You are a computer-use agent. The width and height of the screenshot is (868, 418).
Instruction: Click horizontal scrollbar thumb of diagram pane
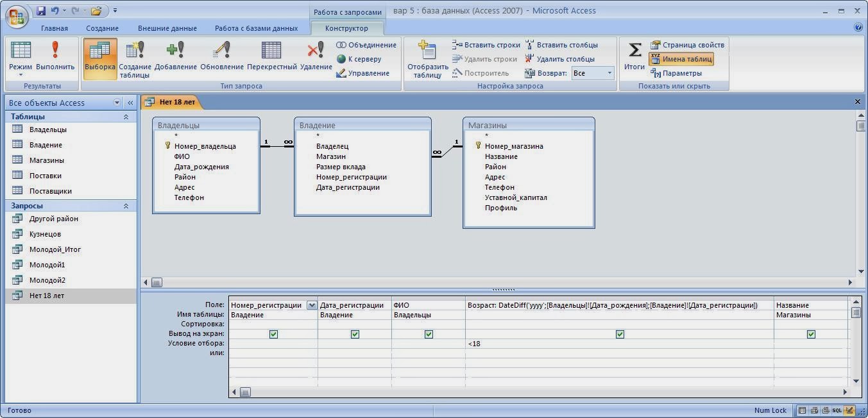[x=157, y=282]
